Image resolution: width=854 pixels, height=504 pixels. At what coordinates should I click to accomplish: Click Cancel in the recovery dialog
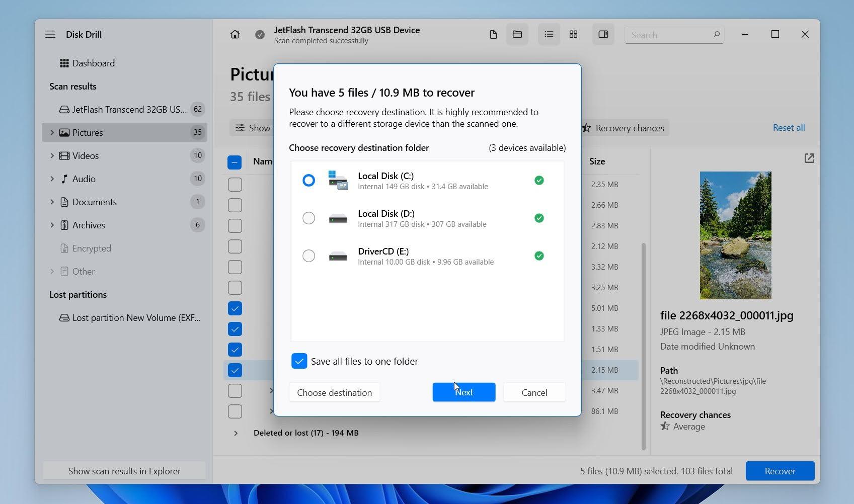pyautogui.click(x=534, y=392)
